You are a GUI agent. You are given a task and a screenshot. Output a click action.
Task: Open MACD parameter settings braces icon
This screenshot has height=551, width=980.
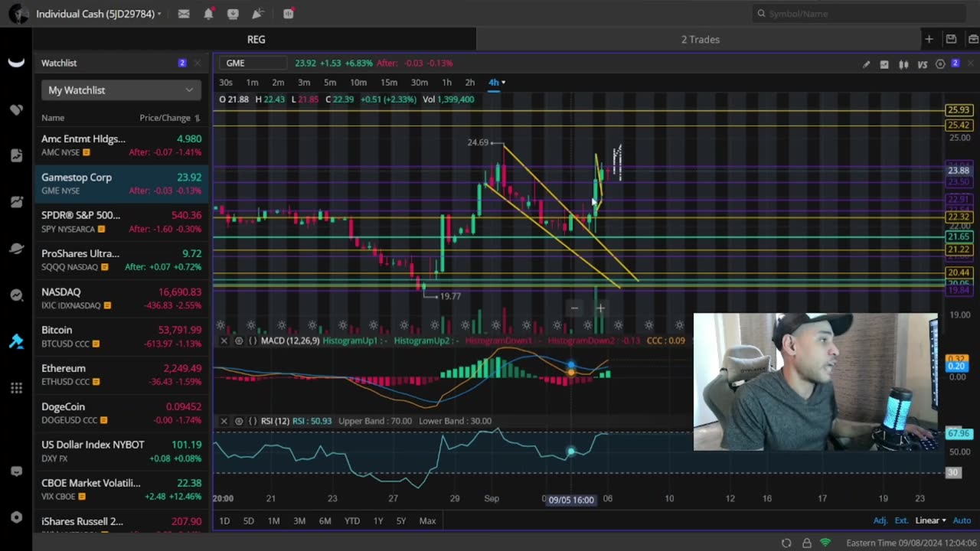[253, 341]
